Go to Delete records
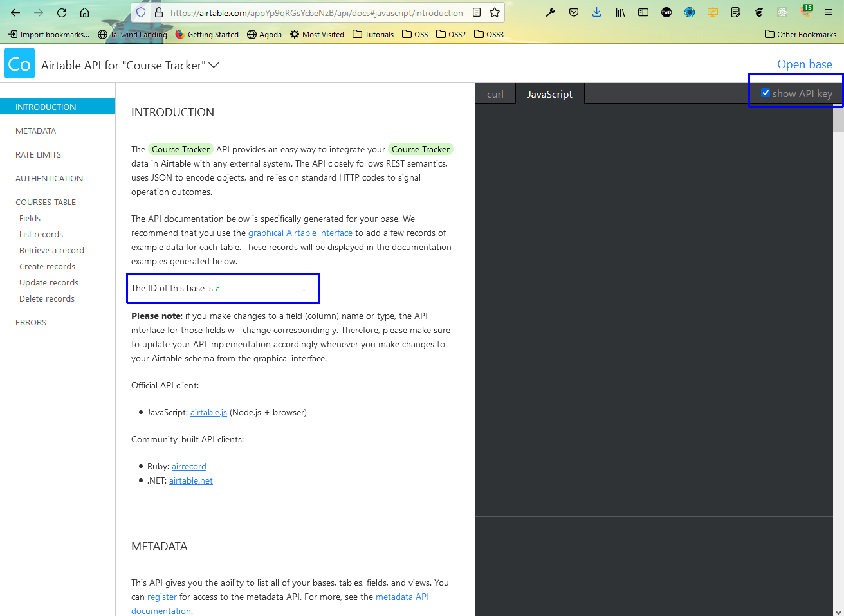The image size is (844, 616). (x=47, y=298)
